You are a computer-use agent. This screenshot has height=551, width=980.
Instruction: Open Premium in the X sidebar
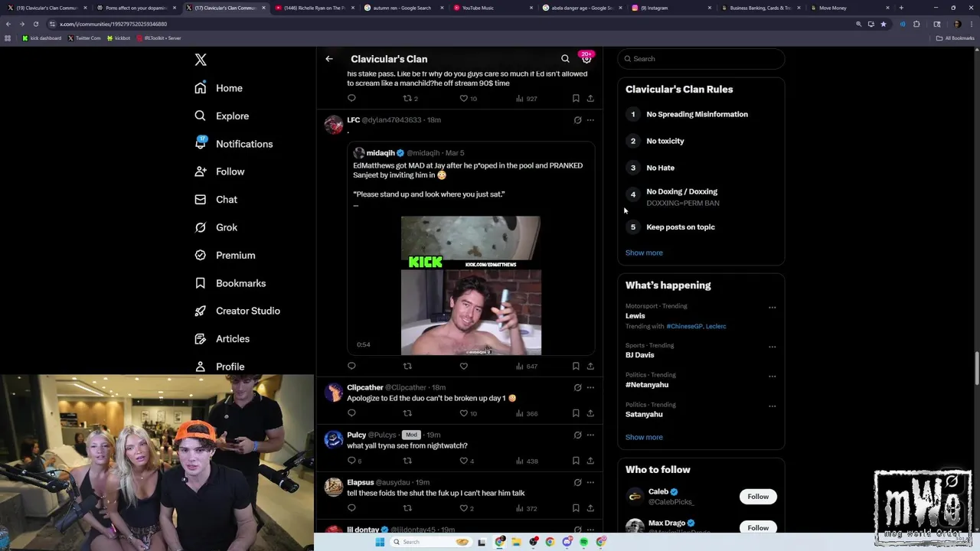tap(224, 255)
